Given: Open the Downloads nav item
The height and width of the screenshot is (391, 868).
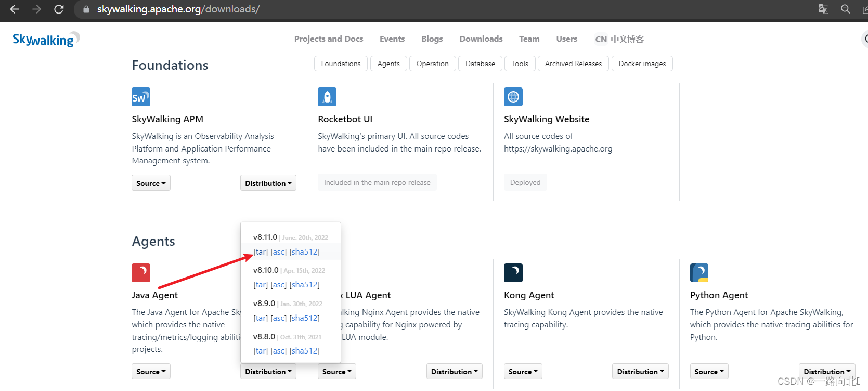Looking at the screenshot, I should (481, 39).
